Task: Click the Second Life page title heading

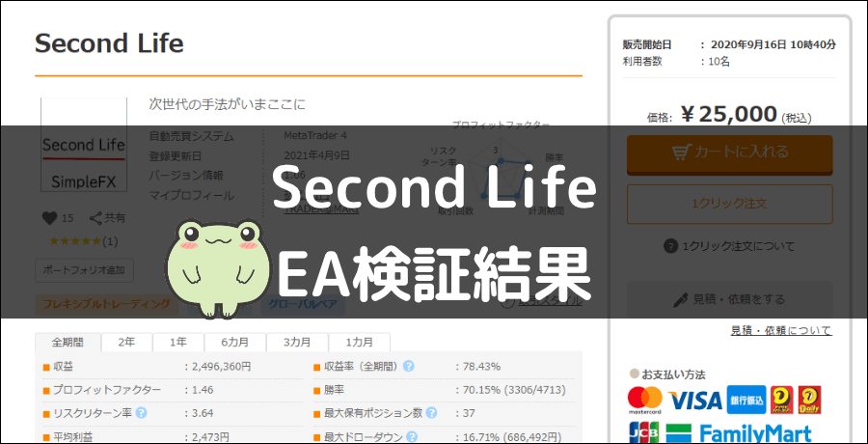Action: pos(109,43)
